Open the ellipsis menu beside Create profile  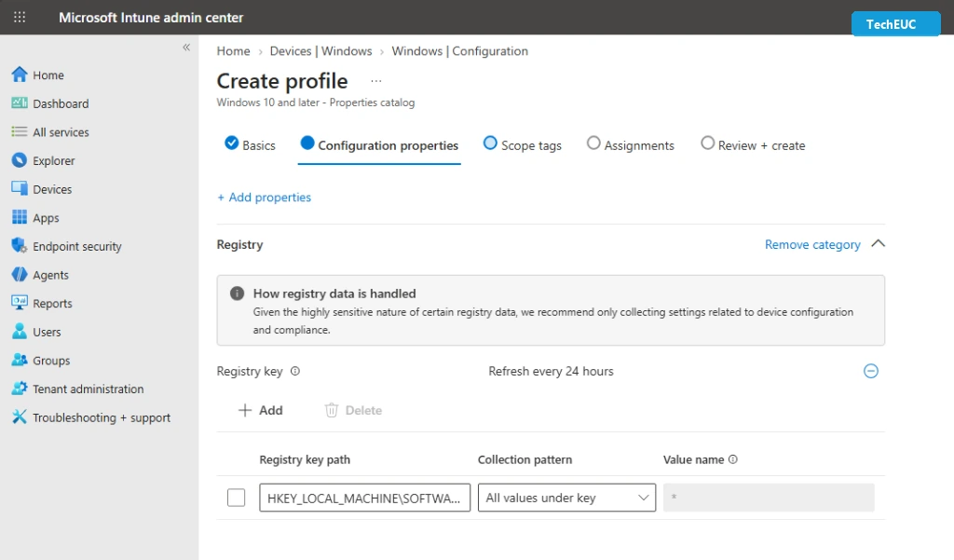click(376, 81)
